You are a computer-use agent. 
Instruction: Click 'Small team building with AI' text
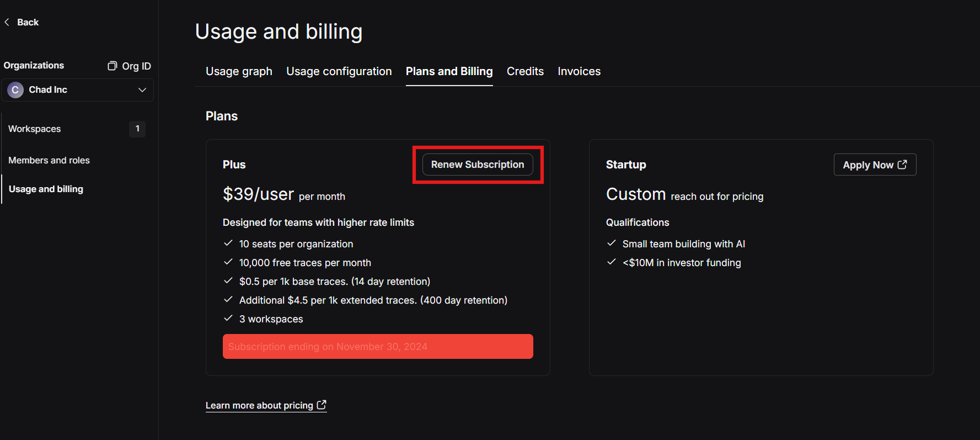click(x=684, y=244)
